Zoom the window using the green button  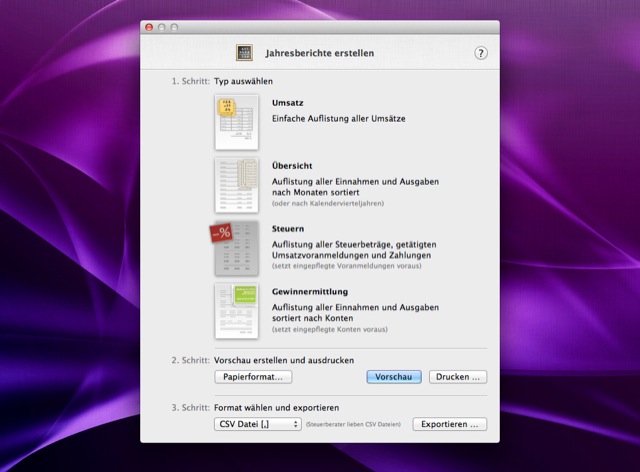tap(174, 26)
